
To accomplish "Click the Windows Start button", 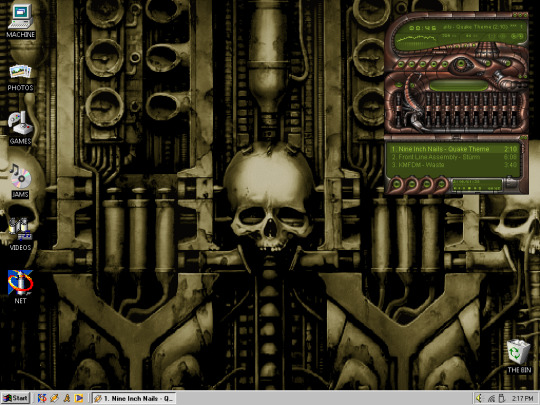I will (16, 398).
